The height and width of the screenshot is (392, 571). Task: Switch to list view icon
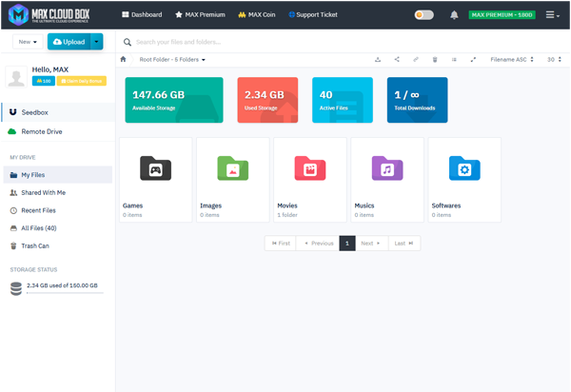454,60
